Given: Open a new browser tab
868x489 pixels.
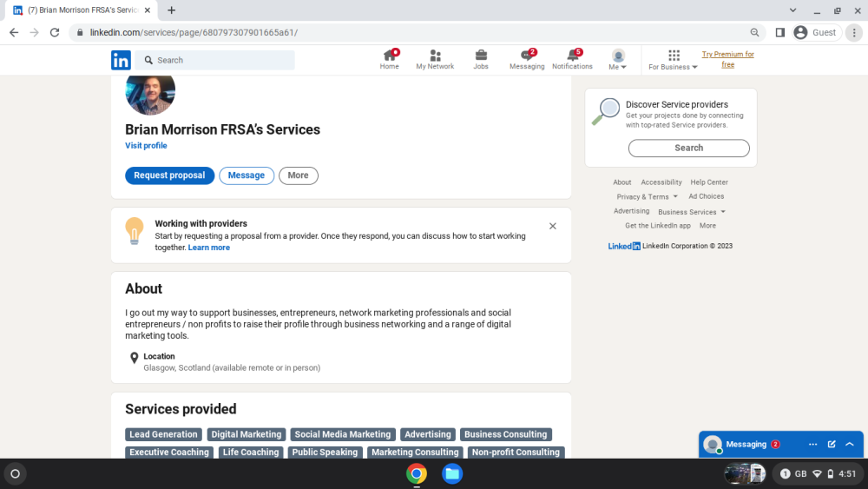Looking at the screenshot, I should (x=172, y=10).
